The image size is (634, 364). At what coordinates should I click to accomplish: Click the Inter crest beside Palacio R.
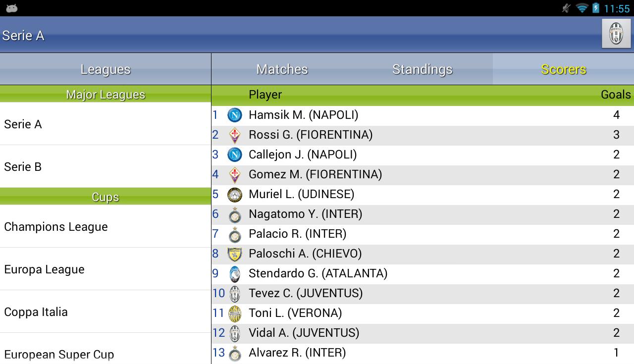[234, 234]
